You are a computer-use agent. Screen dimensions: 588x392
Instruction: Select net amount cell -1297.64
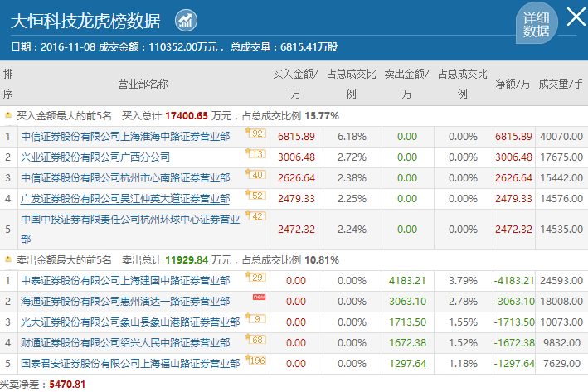[x=514, y=363]
